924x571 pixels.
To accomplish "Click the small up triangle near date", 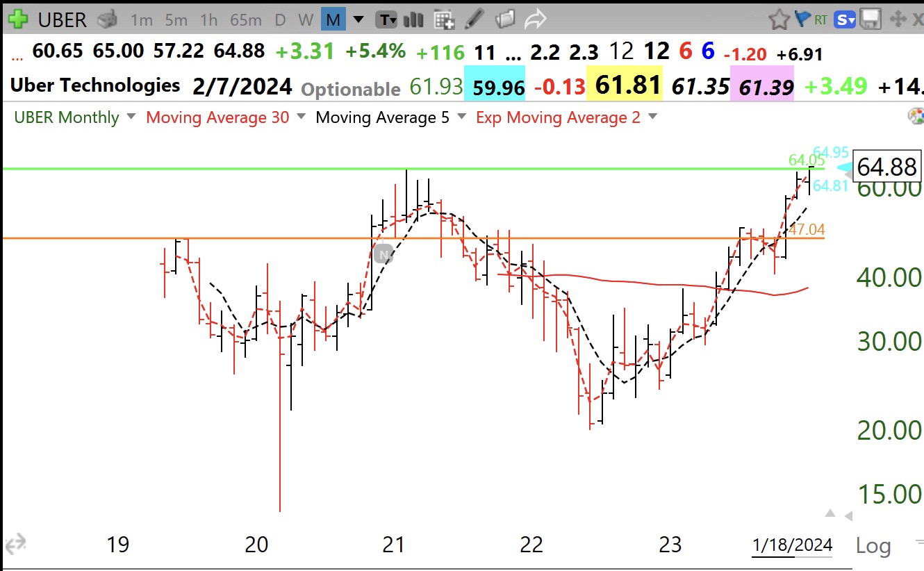I will [830, 513].
